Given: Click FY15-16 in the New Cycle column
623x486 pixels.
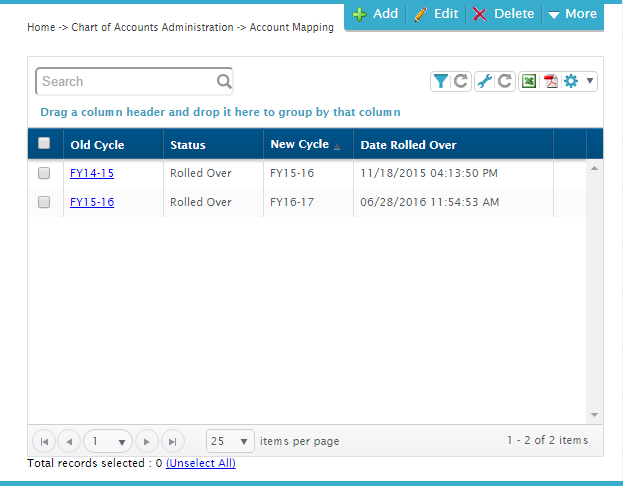Looking at the screenshot, I should (x=292, y=173).
